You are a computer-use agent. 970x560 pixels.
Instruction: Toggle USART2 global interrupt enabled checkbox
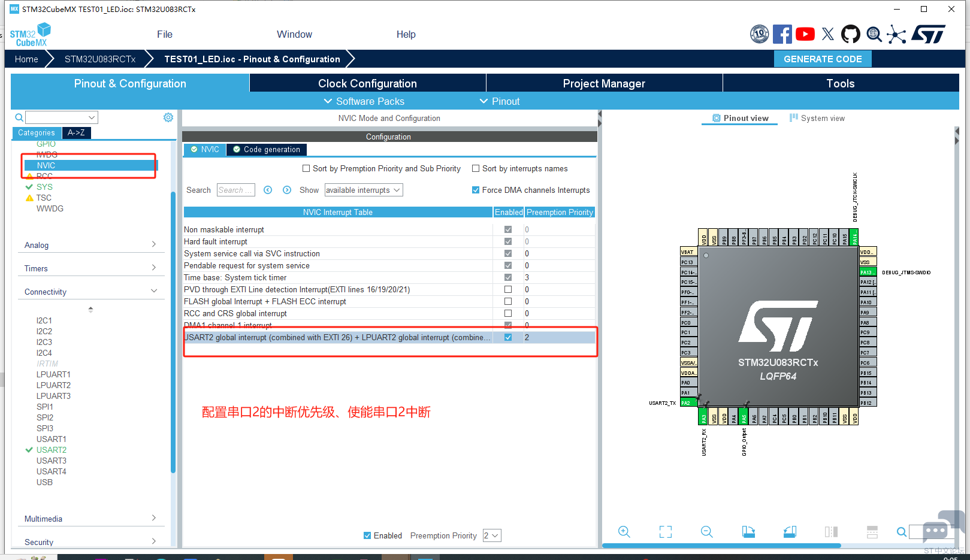click(508, 338)
